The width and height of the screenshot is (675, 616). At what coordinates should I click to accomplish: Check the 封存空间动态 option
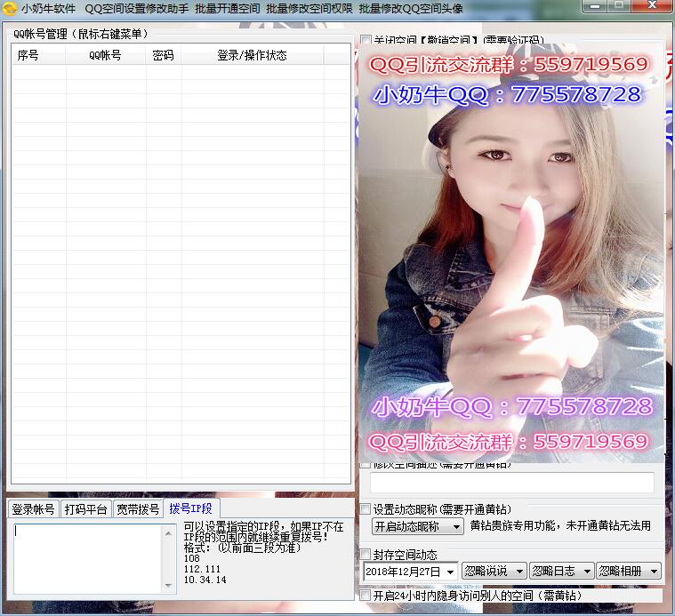[366, 555]
